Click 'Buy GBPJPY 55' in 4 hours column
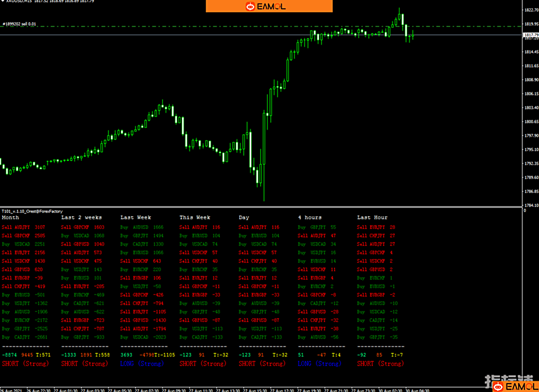539x392 pixels. [317, 227]
